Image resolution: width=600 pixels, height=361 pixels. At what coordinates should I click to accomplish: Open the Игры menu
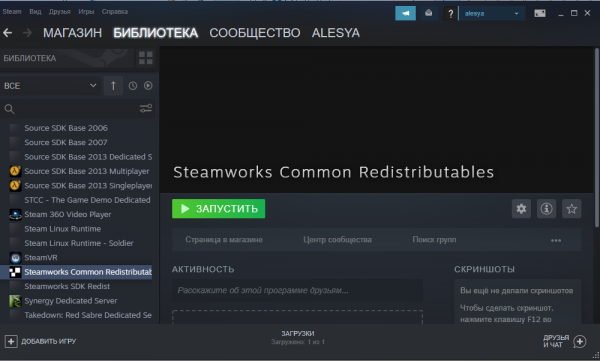click(86, 11)
